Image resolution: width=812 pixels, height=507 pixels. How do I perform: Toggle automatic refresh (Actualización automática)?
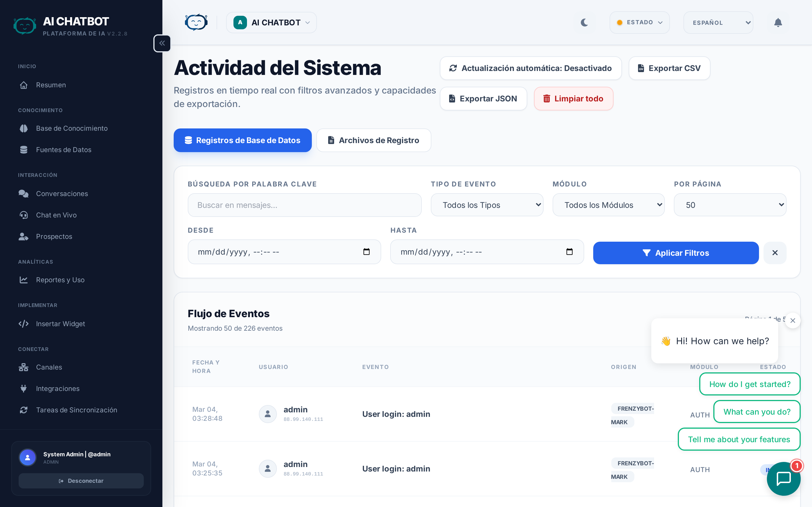coord(531,68)
